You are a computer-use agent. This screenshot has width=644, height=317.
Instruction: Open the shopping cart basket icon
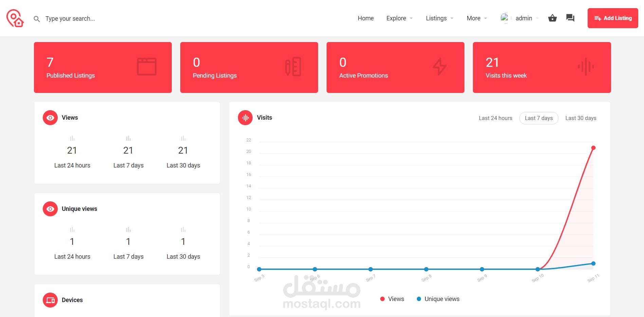(x=552, y=18)
